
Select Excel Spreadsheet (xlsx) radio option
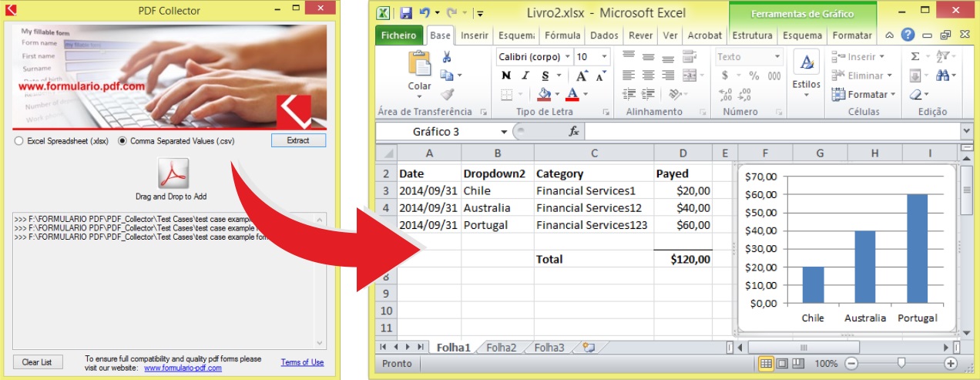pyautogui.click(x=20, y=141)
